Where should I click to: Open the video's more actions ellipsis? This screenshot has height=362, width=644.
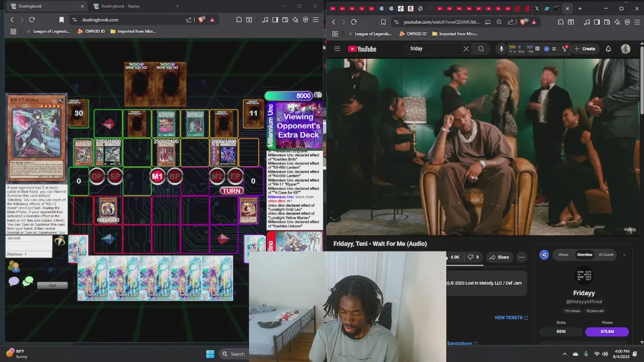pos(521,257)
